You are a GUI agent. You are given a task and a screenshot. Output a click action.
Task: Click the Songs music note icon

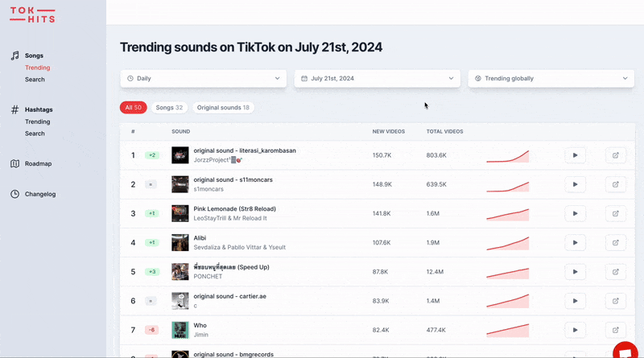[x=14, y=56]
